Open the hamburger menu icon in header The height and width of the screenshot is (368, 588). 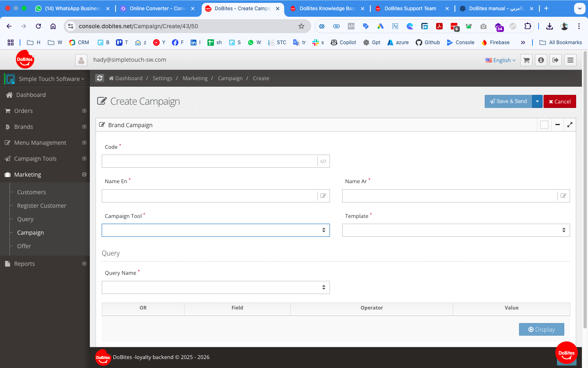pos(570,60)
